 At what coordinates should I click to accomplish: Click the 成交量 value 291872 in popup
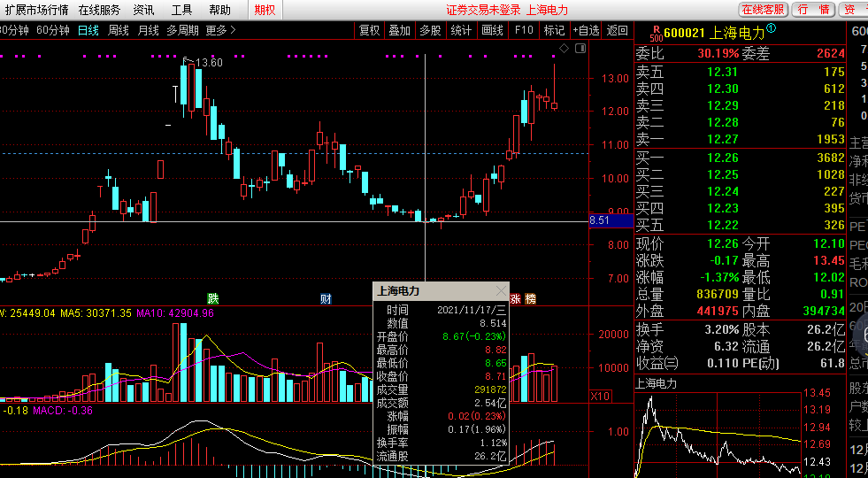click(490, 390)
